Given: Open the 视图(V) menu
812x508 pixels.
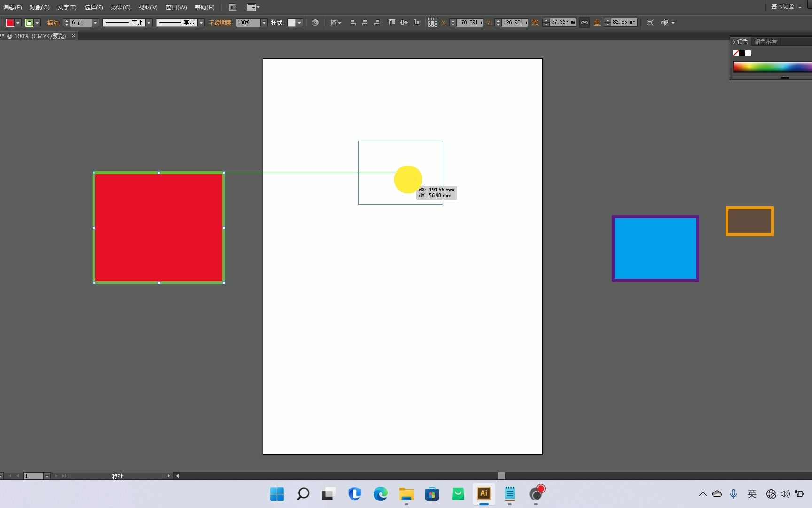Looking at the screenshot, I should click(148, 8).
